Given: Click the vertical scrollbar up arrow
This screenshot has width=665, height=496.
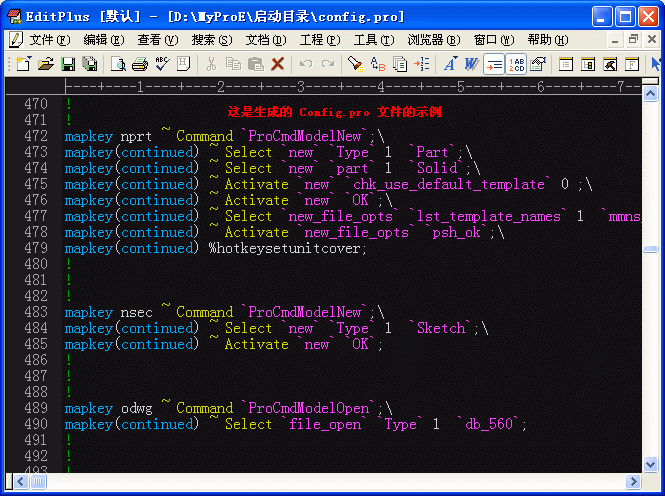Looking at the screenshot, I should click(x=650, y=93).
